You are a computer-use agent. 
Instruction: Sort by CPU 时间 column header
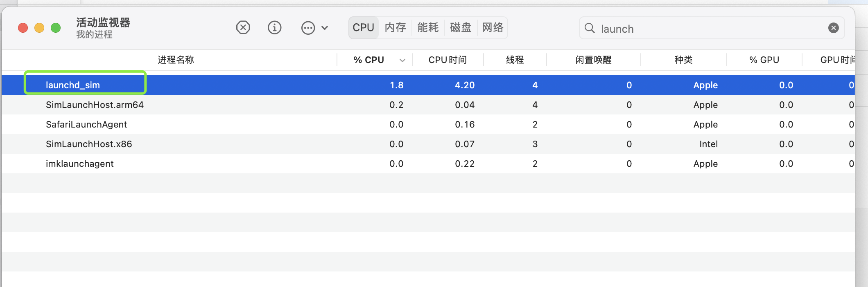point(448,60)
